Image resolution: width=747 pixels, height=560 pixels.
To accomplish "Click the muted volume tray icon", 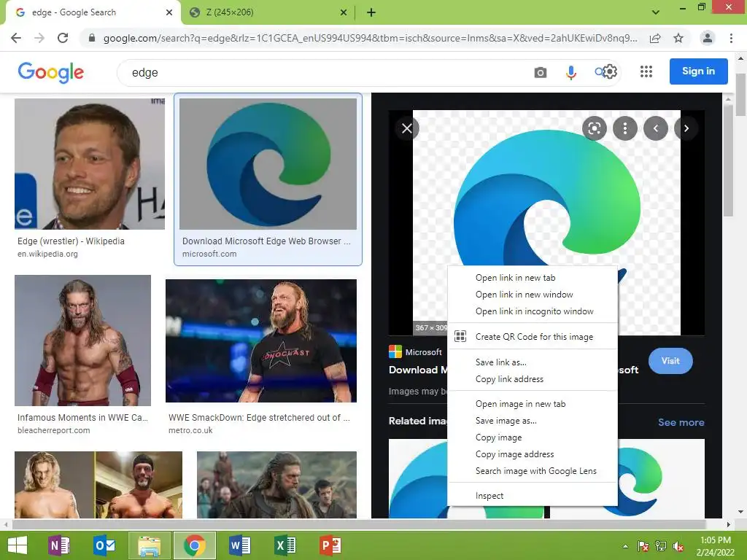I will click(x=678, y=546).
